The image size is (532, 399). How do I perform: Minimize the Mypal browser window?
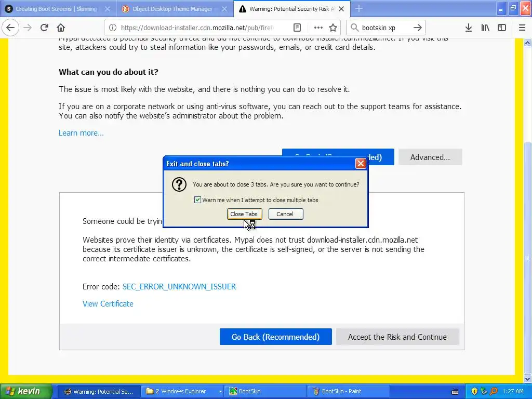(501, 9)
